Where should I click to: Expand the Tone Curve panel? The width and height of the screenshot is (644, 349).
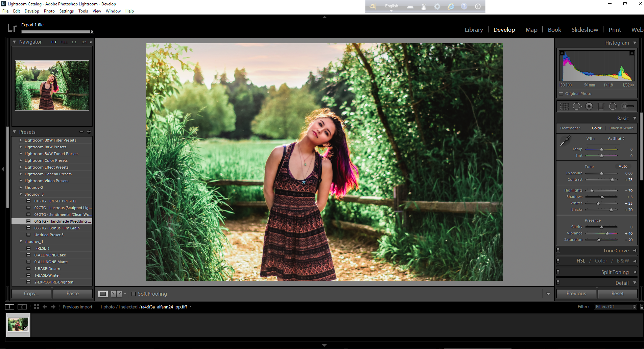pyautogui.click(x=635, y=250)
